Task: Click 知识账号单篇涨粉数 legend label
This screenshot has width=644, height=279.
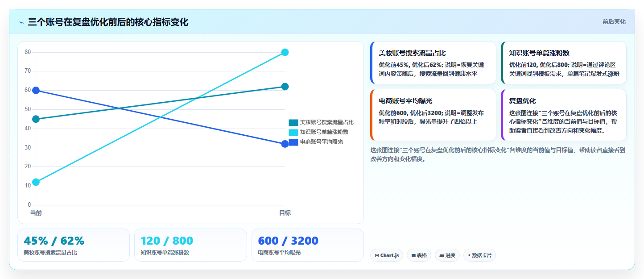Action: pos(324,132)
